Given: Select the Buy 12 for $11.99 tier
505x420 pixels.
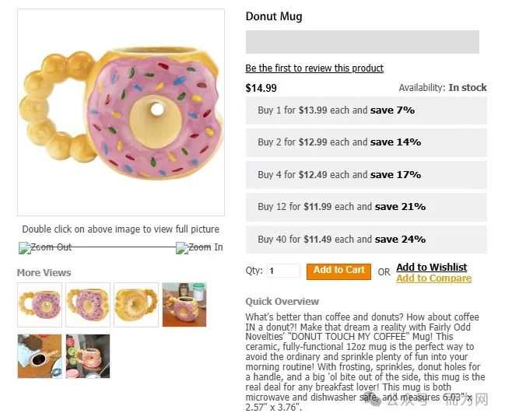Looking at the screenshot, I should point(366,207).
